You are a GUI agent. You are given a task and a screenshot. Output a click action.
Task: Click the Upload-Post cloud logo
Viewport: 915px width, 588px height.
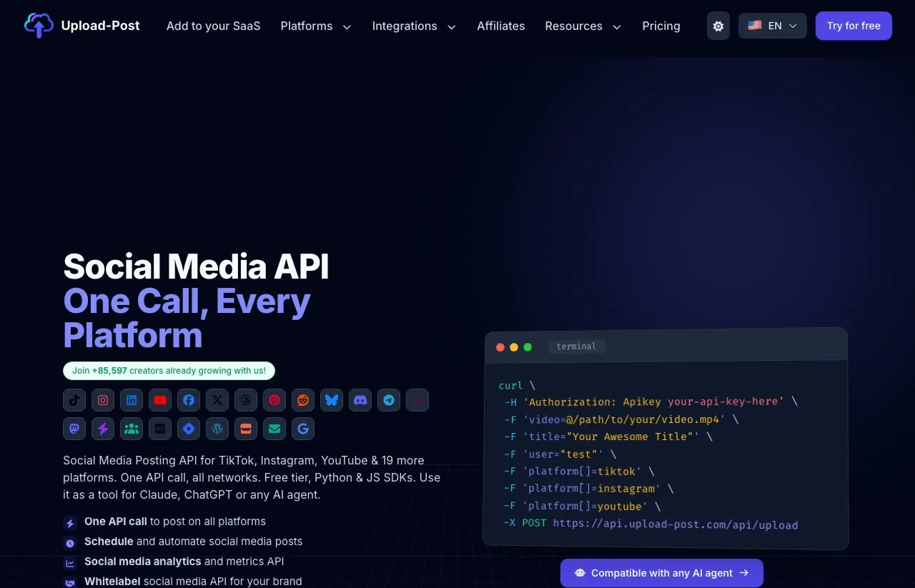(39, 26)
